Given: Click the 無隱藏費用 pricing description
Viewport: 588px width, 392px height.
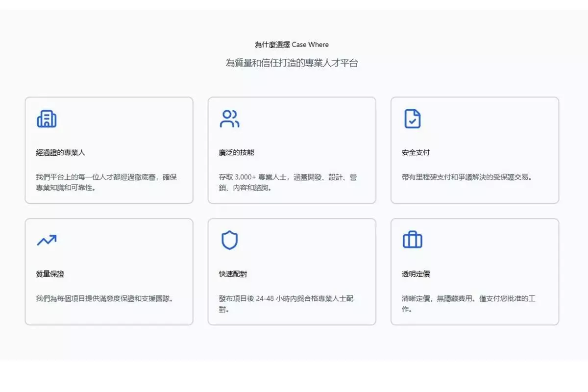Looking at the screenshot, I should pyautogui.click(x=468, y=303).
